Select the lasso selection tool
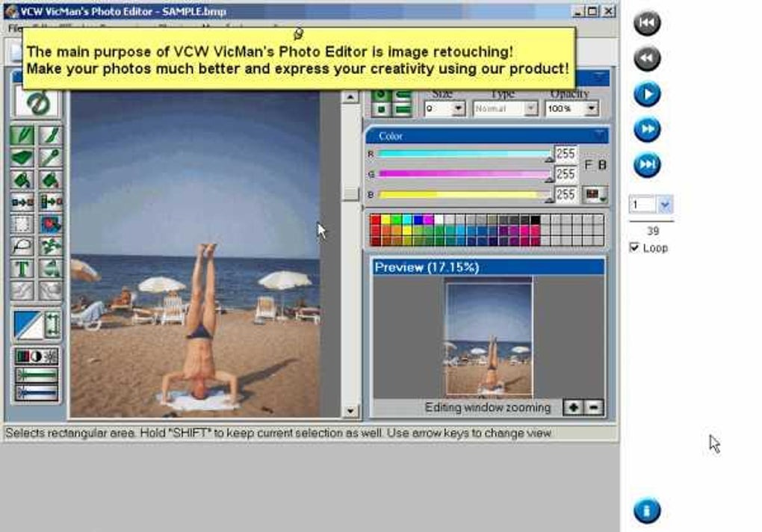The width and height of the screenshot is (762, 532). pos(22,247)
